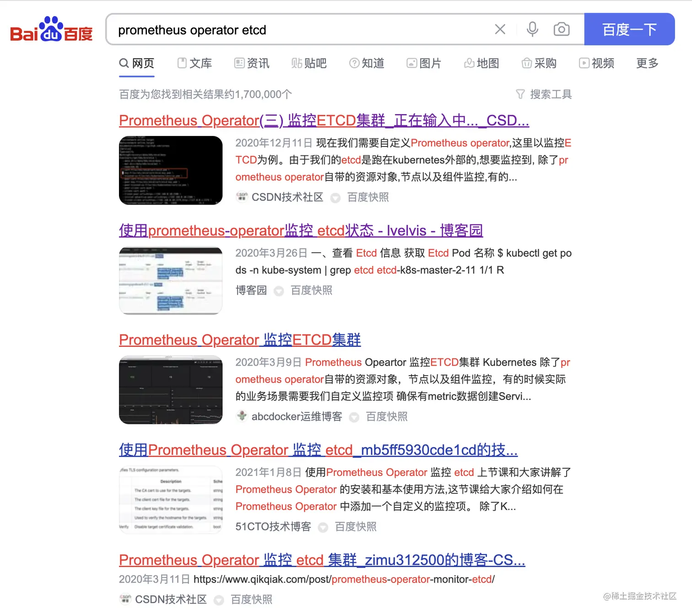
Task: Click the result count text 1,700,000个
Action: point(263,94)
